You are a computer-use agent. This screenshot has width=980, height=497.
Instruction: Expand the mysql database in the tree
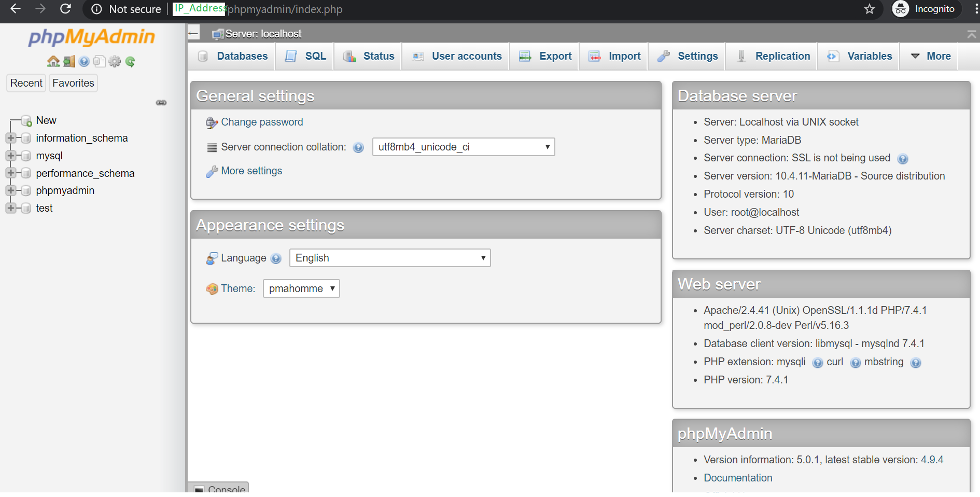10,156
